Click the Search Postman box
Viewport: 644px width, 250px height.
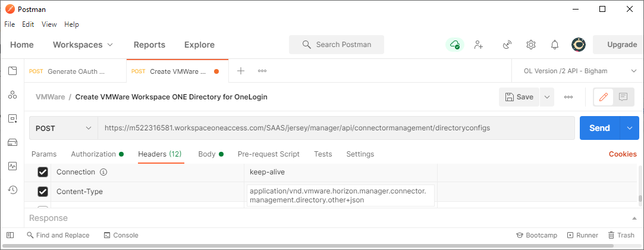click(x=337, y=45)
